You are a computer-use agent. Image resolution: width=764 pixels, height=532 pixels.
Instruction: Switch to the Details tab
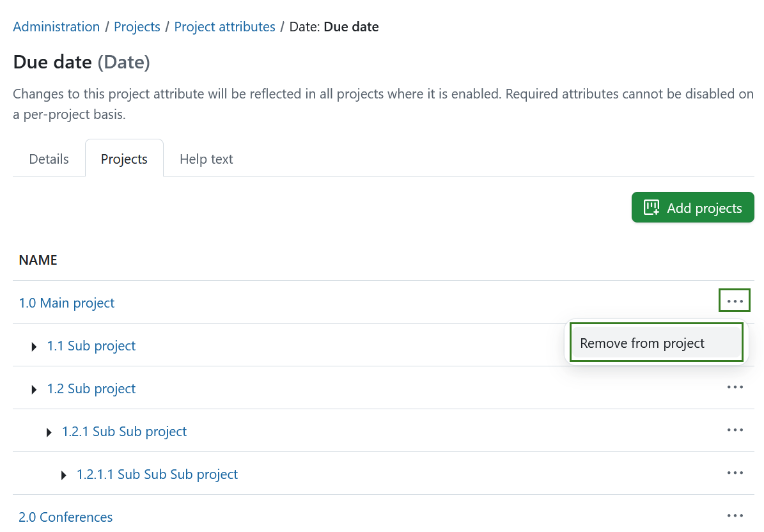pos(48,159)
